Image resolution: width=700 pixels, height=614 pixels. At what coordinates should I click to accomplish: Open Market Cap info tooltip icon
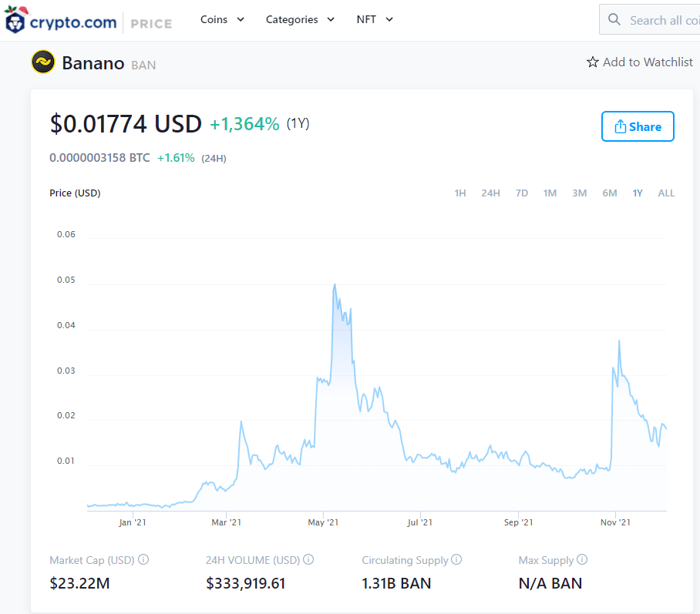click(x=143, y=559)
